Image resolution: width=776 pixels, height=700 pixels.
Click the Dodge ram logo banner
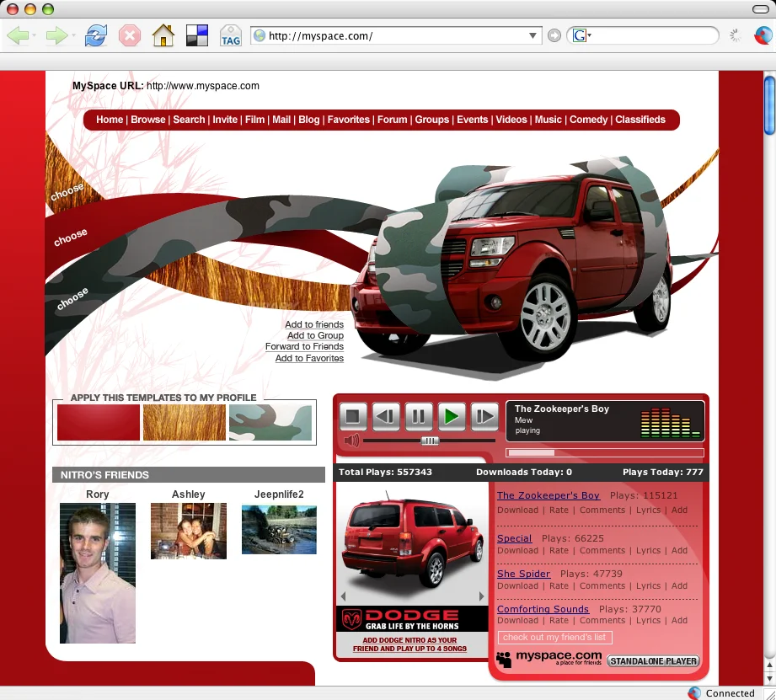coord(412,619)
